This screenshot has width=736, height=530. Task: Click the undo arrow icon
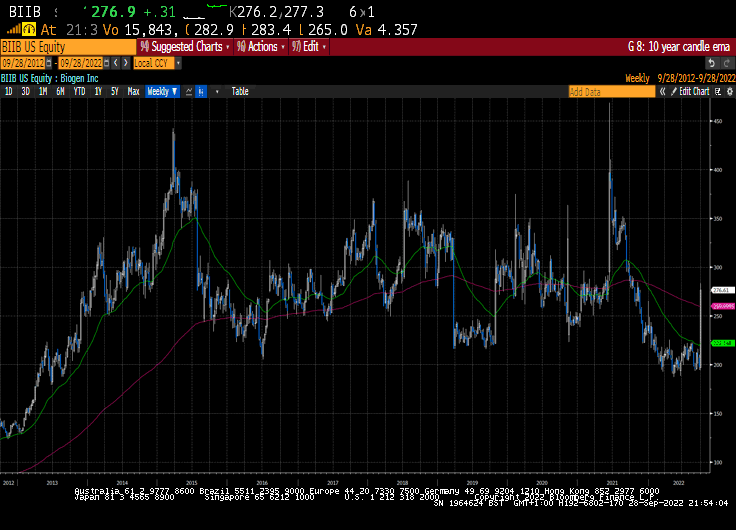[x=712, y=63]
